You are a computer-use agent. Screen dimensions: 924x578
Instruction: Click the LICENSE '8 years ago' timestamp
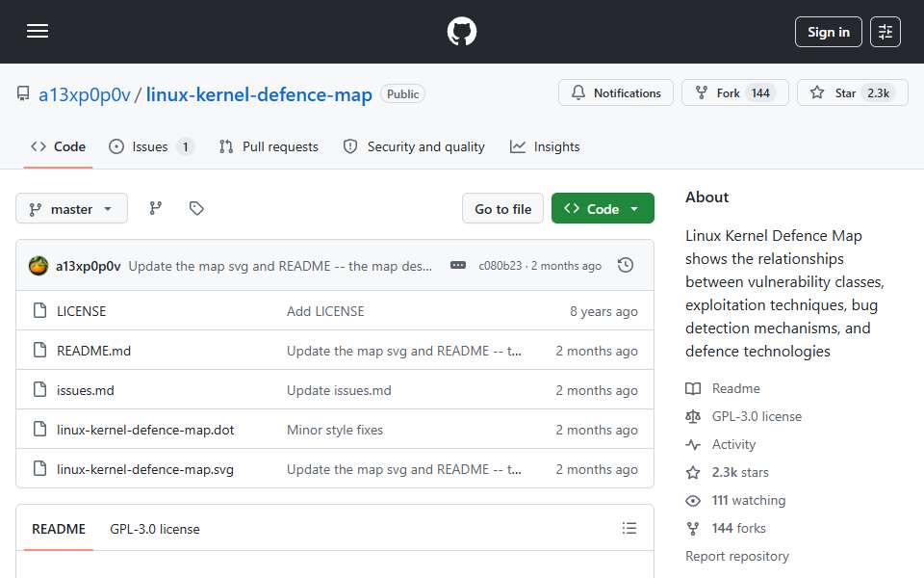point(603,311)
